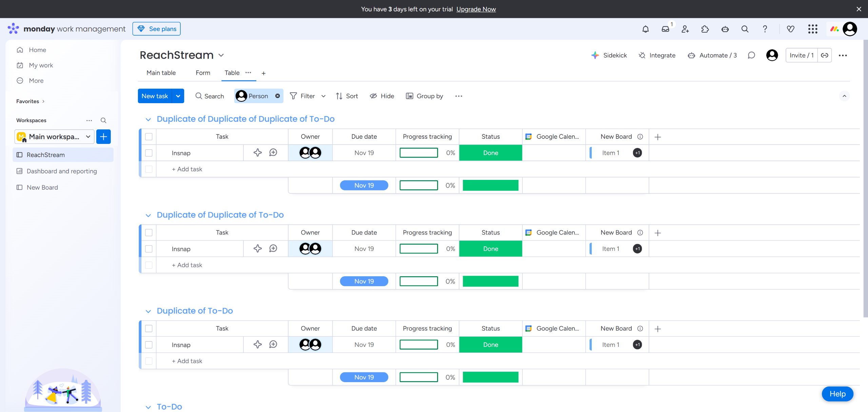Click the See plans button
Screen dimensions: 868x412
point(157,29)
